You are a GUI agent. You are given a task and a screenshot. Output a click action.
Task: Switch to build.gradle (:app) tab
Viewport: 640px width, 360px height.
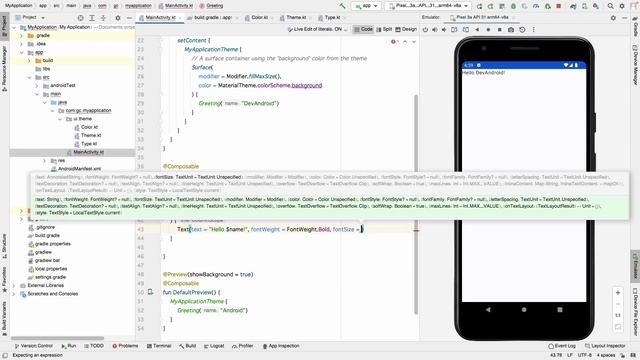212,18
